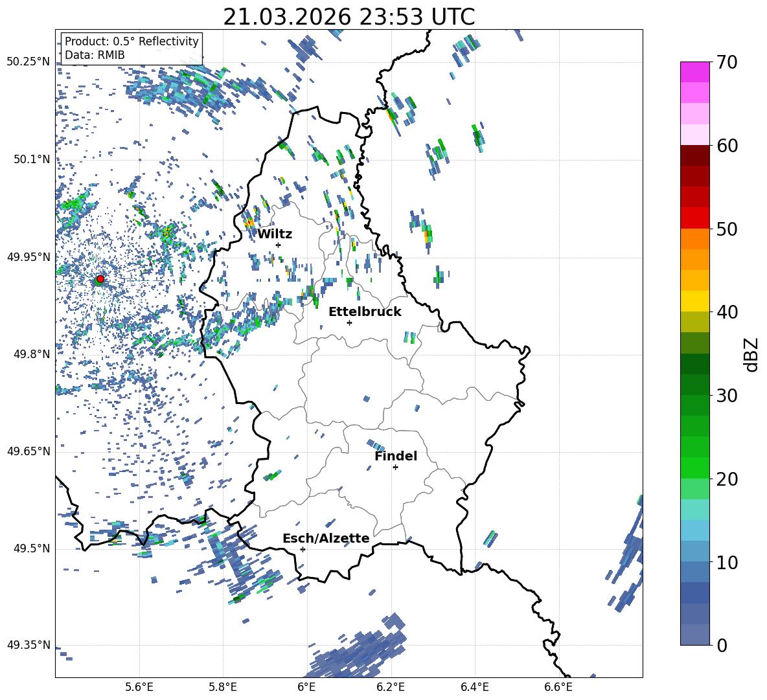Click the 6.2°E longitude tick label
Image resolution: width=767 pixels, height=700 pixels.
[x=391, y=686]
